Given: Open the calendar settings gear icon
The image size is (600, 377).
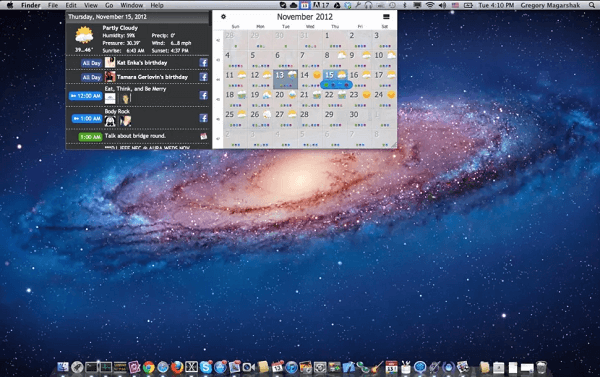Looking at the screenshot, I should (223, 16).
